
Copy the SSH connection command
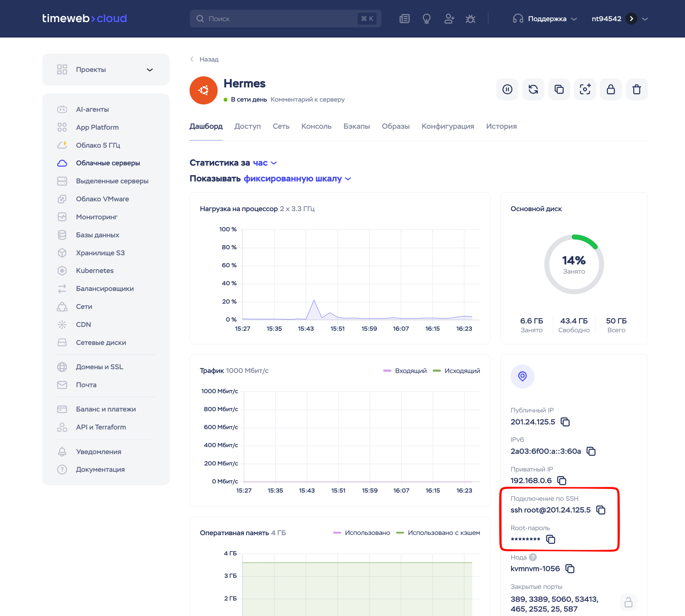(x=601, y=510)
